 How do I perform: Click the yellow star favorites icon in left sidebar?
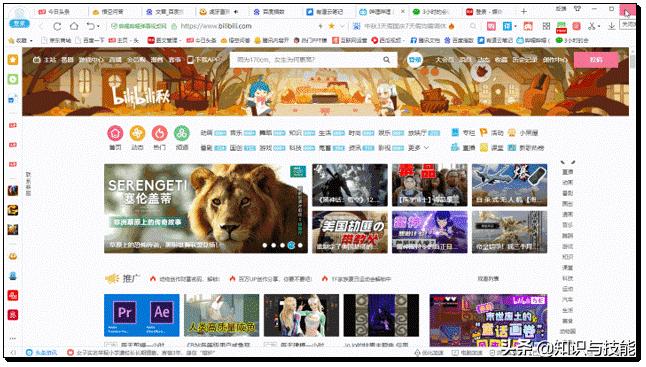[13, 60]
